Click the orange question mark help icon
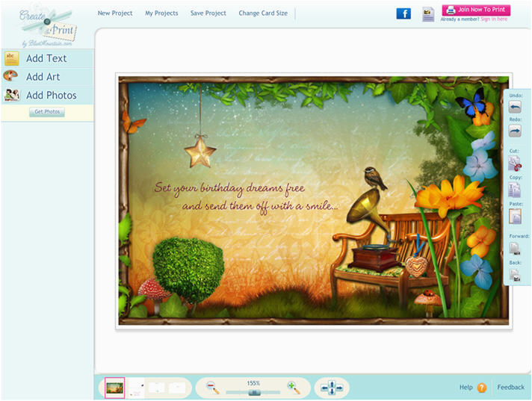 point(482,388)
